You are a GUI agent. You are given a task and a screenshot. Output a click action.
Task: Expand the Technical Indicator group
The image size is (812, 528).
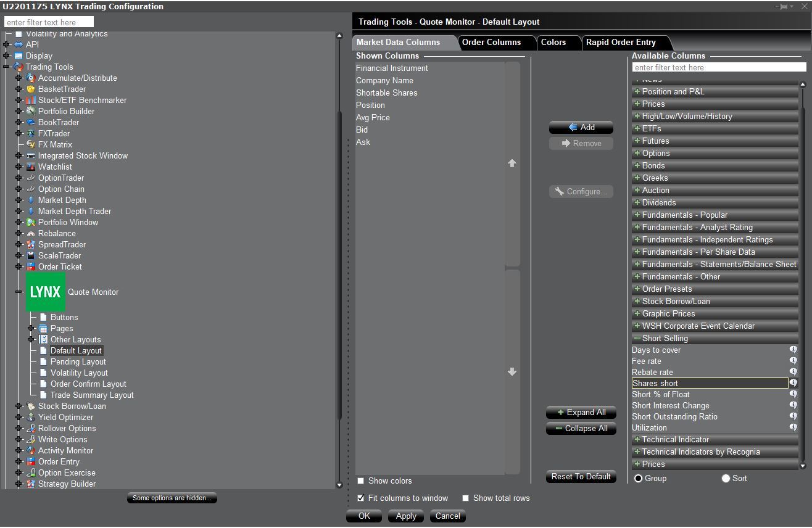coord(715,439)
